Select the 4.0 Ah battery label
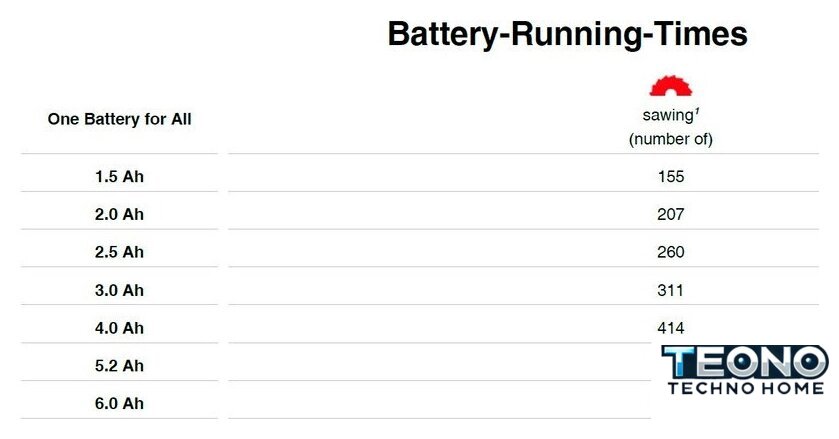 click(120, 328)
